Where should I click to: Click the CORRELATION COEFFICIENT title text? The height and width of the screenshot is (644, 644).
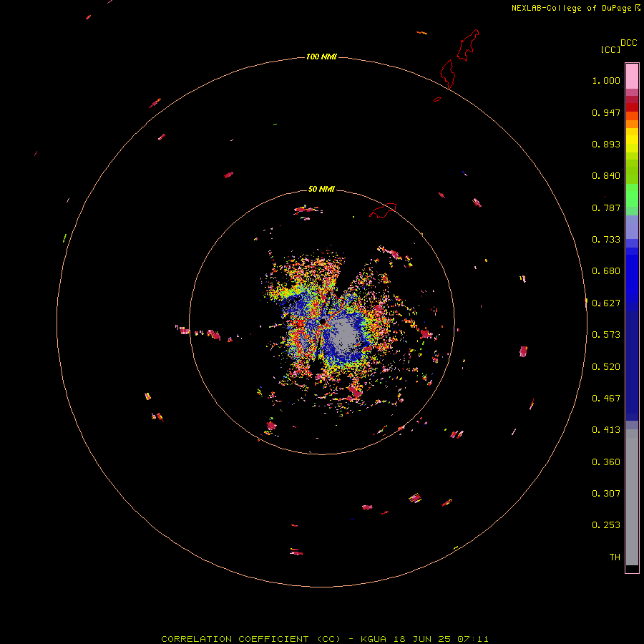pyautogui.click(x=251, y=639)
